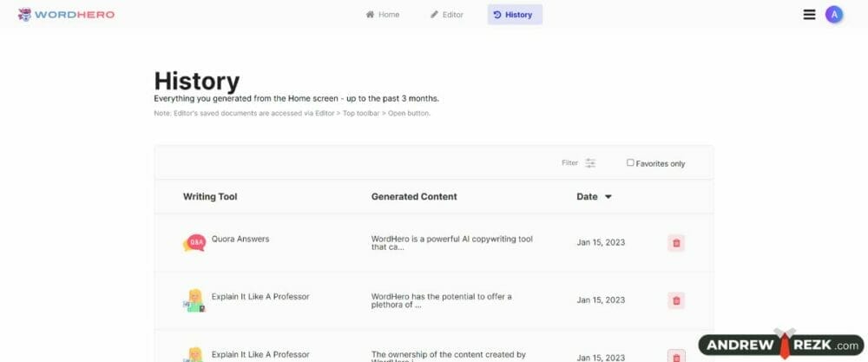The width and height of the screenshot is (868, 362).
Task: Click the Writing Tool column header
Action: pyautogui.click(x=210, y=196)
